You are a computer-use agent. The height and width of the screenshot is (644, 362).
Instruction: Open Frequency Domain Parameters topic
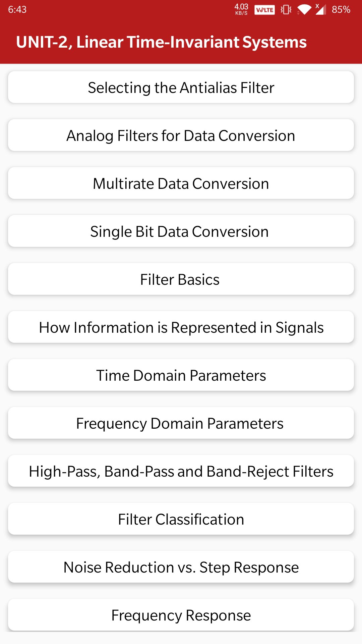tap(181, 423)
